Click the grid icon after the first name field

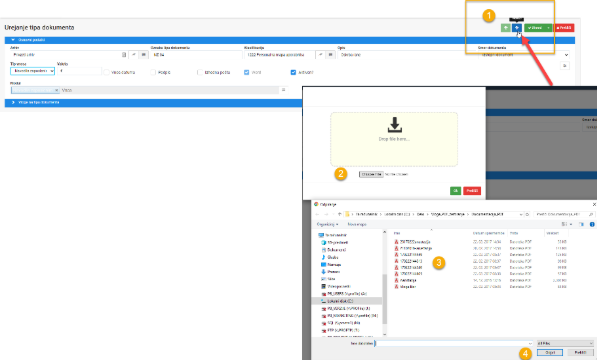point(144,55)
